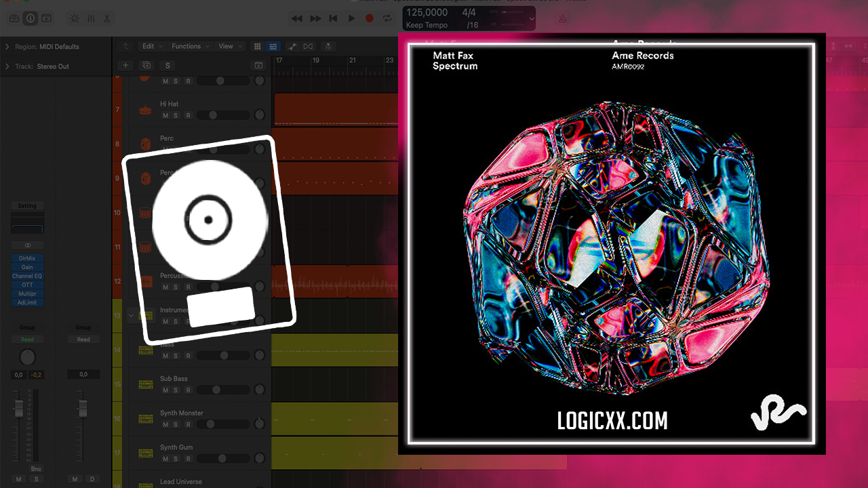
Task: Mute the Hi Hat track
Action: click(x=165, y=116)
